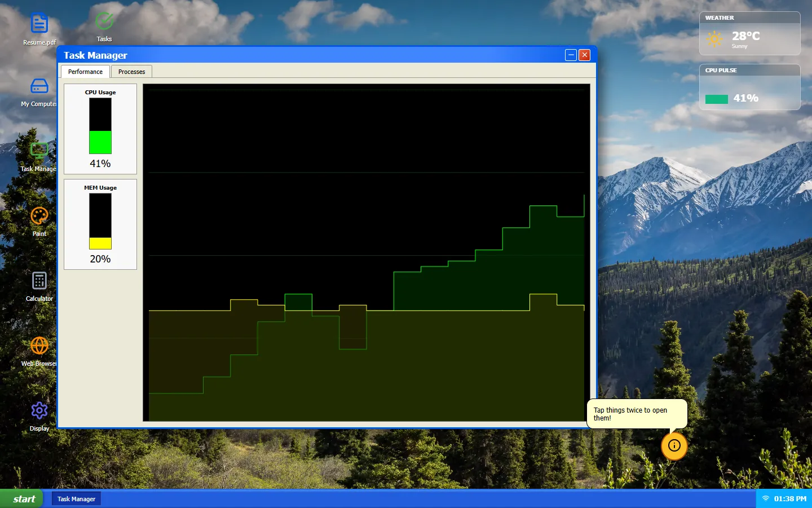Minimize the Task Manager window

click(571, 55)
